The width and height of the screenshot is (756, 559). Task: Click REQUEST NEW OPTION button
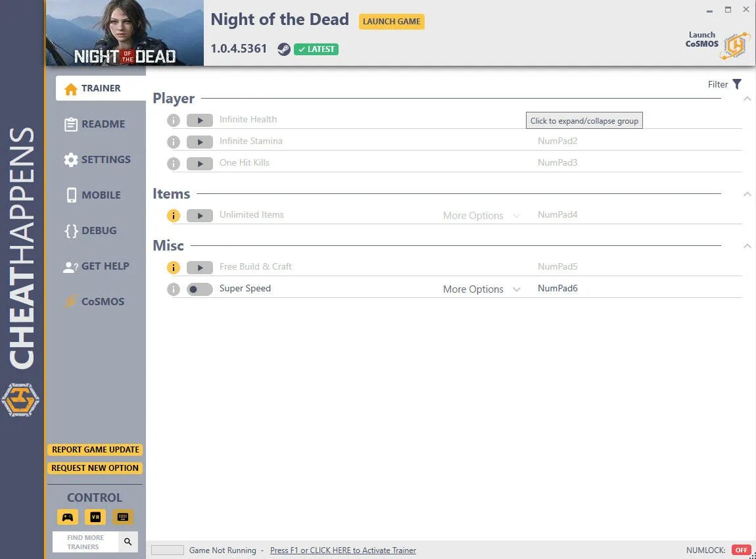click(x=95, y=468)
